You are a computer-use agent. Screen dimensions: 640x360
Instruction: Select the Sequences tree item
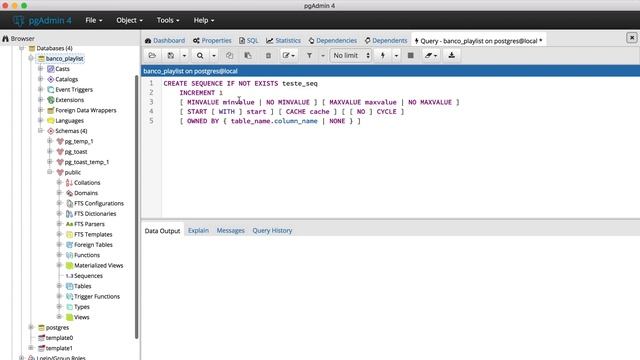point(88,276)
